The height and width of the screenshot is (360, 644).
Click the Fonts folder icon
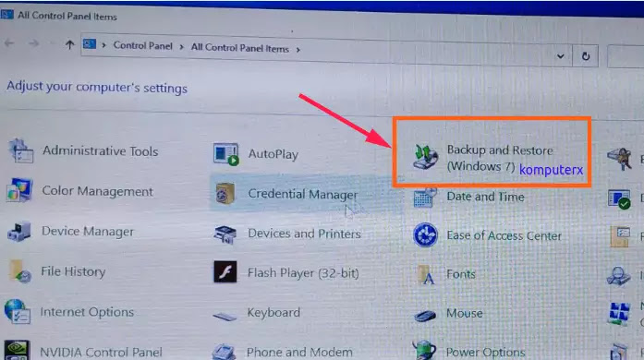click(426, 275)
